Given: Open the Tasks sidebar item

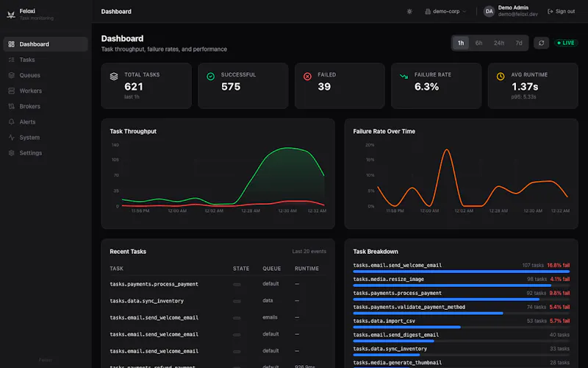Looking at the screenshot, I should pos(46,60).
